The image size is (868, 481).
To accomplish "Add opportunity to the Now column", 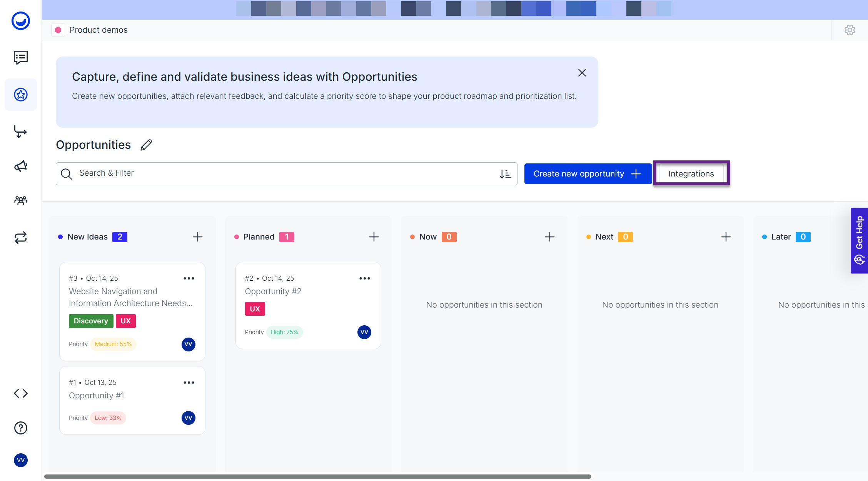I will [549, 237].
